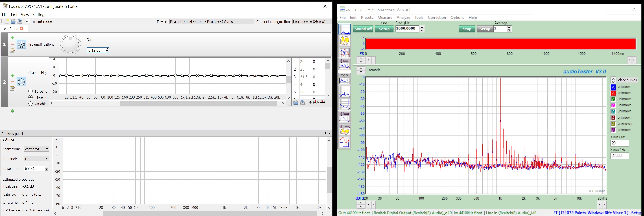This screenshot has width=644, height=216.
Task: Open the File menu in Equalizer APO
Action: [5, 15]
